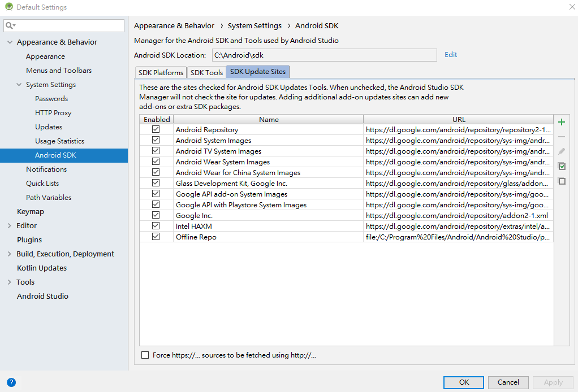Open Notifications settings
The image size is (578, 392).
tap(46, 169)
